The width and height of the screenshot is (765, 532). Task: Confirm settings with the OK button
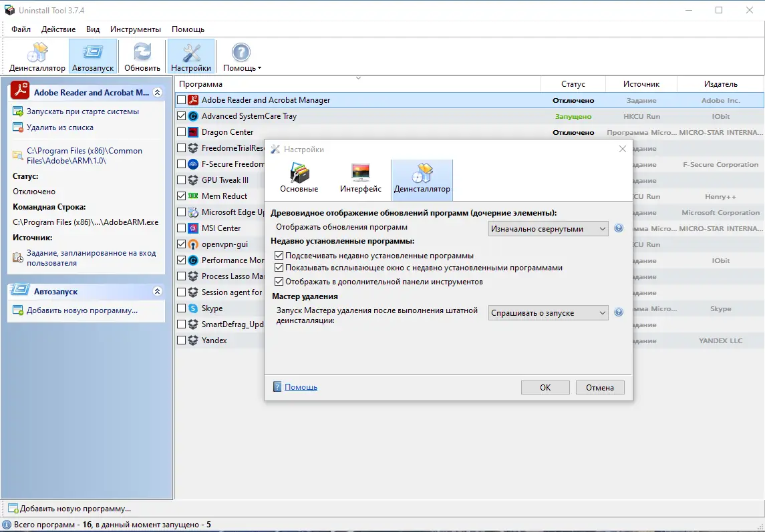click(545, 388)
